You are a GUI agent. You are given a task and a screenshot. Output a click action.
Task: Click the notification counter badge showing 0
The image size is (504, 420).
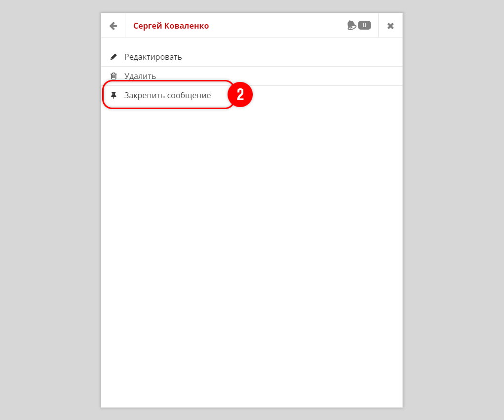point(364,25)
